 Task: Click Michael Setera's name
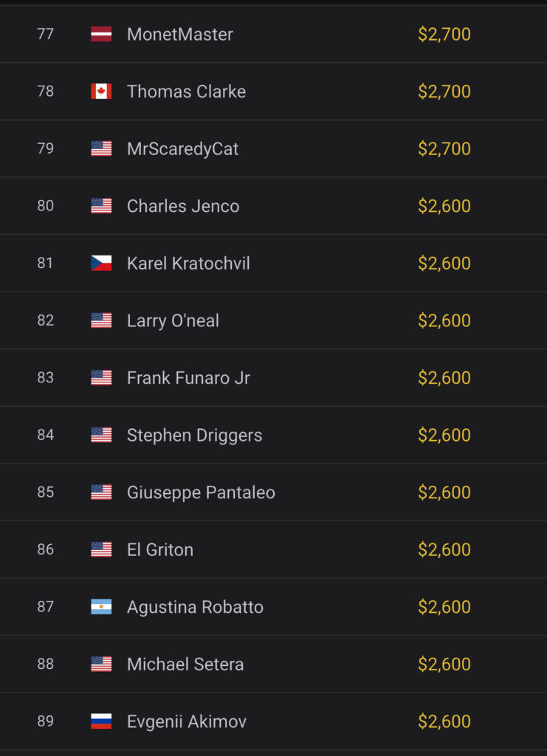[185, 664]
